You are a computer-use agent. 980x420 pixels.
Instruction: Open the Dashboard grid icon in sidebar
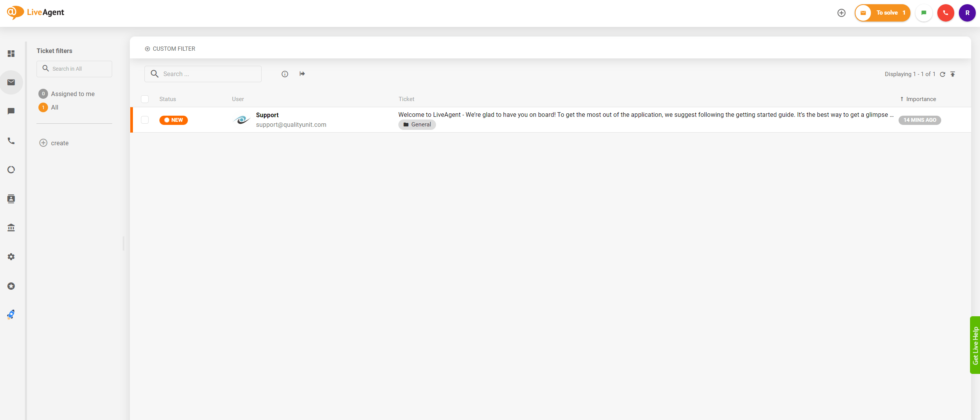click(11, 53)
